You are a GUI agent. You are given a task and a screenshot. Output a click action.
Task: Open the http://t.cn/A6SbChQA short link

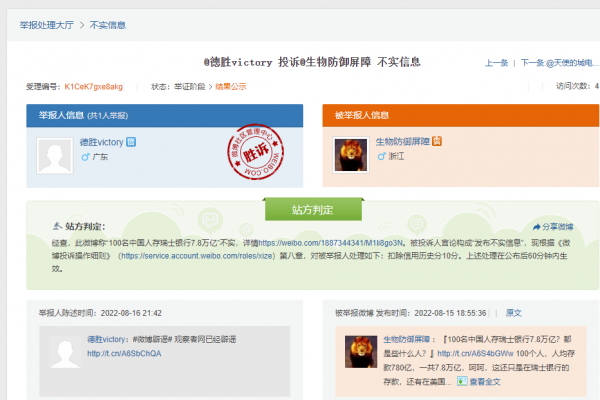124,353
